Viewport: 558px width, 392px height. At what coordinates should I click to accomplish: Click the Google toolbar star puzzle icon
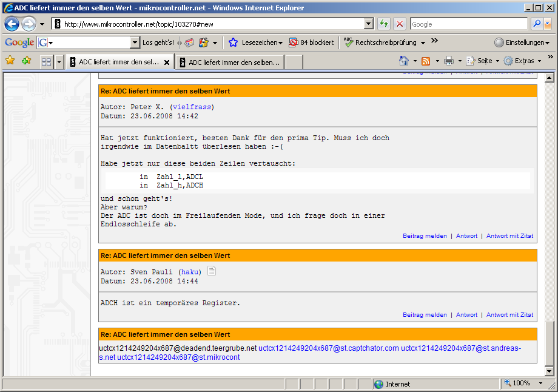coord(204,42)
